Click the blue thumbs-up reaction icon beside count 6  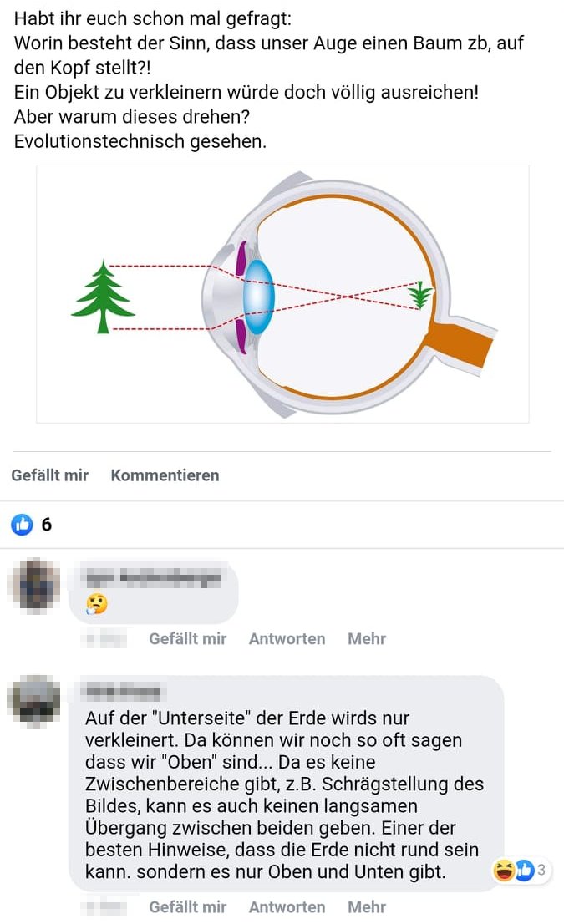pos(23,524)
